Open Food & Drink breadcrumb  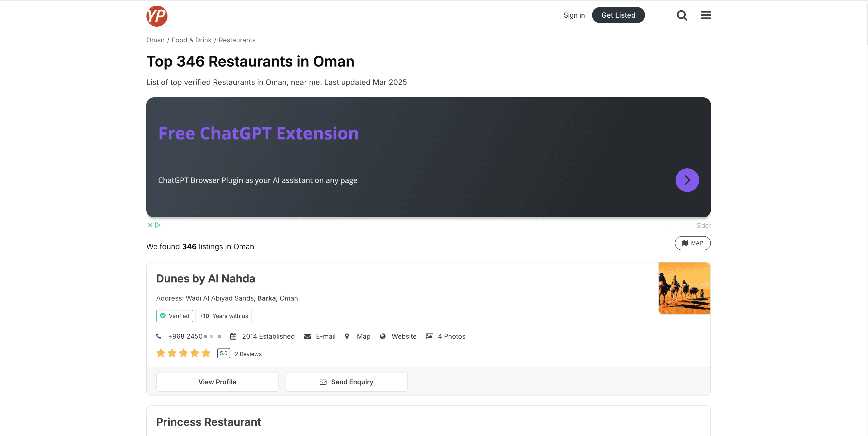click(x=191, y=40)
